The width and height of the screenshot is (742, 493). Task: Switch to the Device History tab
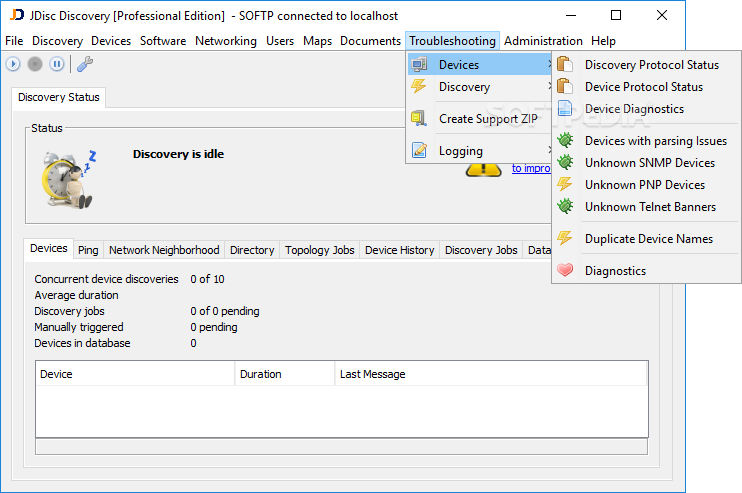tap(399, 250)
